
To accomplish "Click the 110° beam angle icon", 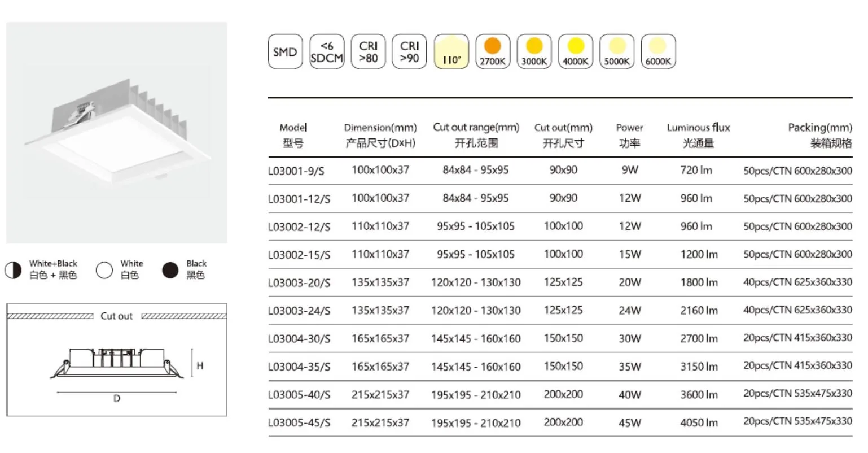I will (451, 52).
